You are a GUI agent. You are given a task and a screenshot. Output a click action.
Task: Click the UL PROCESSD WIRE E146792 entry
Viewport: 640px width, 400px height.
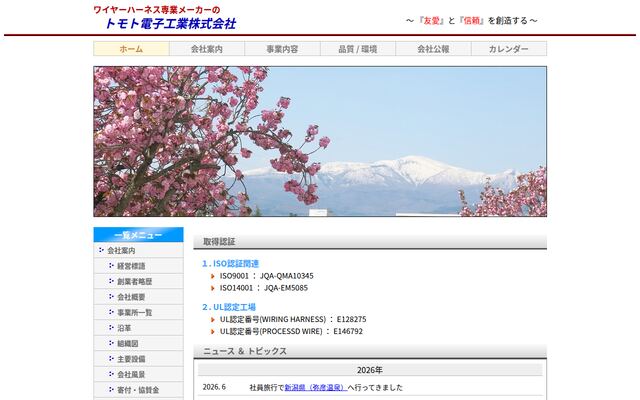291,331
